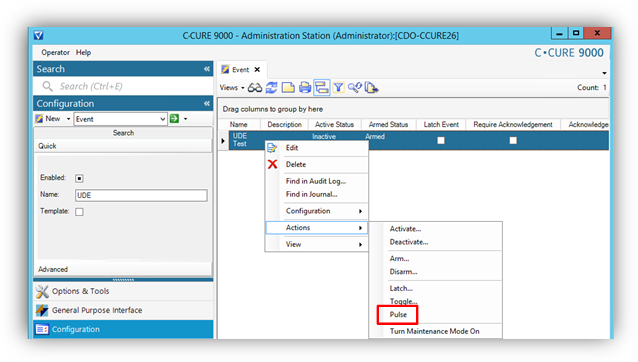Click the Edit pencil icon in context menu

[272, 148]
